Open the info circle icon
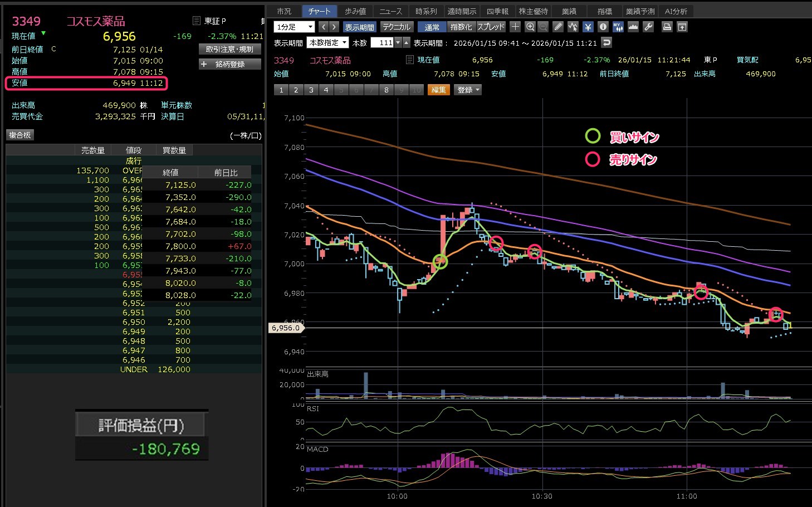This screenshot has width=812, height=507. tap(603, 27)
